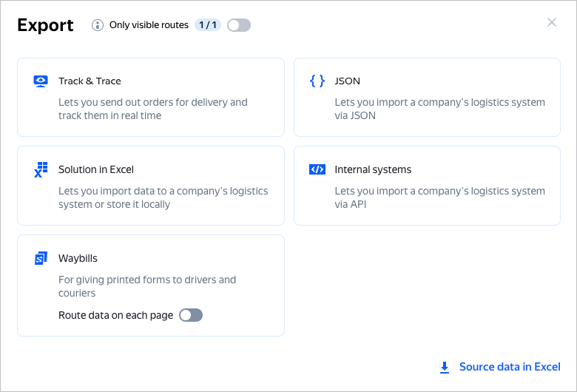Enable Route data on each page switch
577x392 pixels.
[191, 315]
